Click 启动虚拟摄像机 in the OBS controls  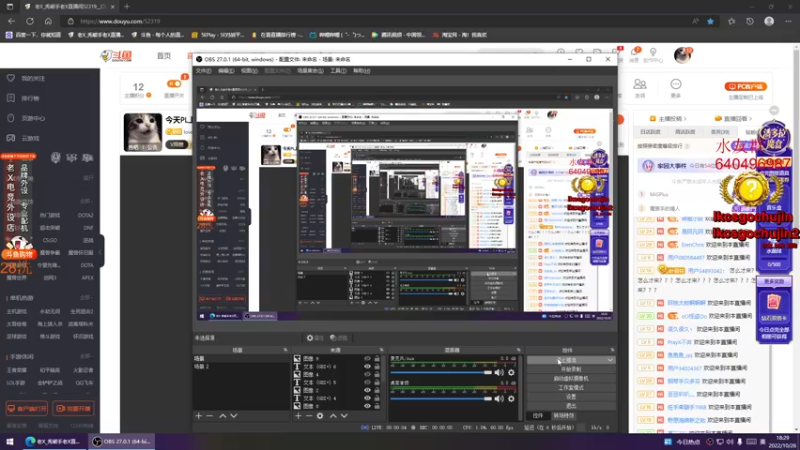[x=571, y=379]
